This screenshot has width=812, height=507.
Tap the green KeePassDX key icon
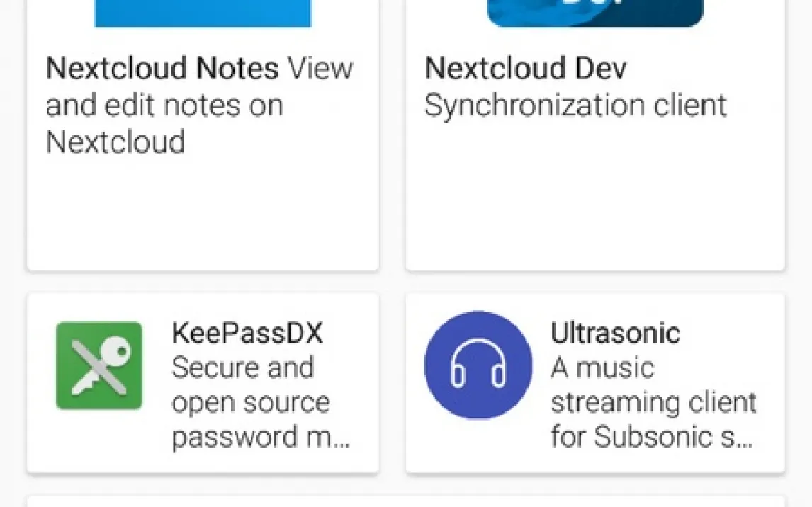pyautogui.click(x=99, y=365)
